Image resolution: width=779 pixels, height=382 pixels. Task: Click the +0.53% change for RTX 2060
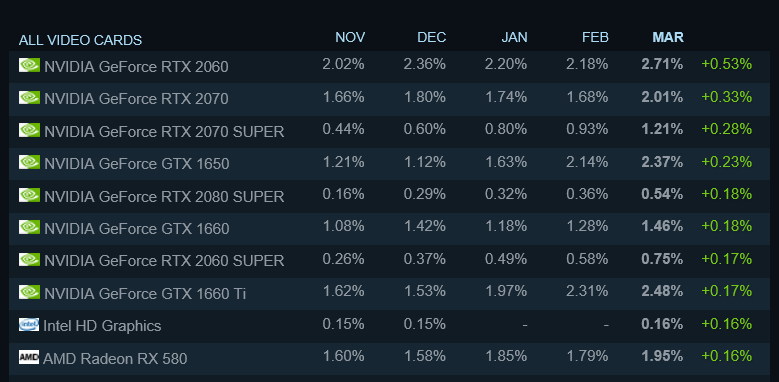click(726, 64)
